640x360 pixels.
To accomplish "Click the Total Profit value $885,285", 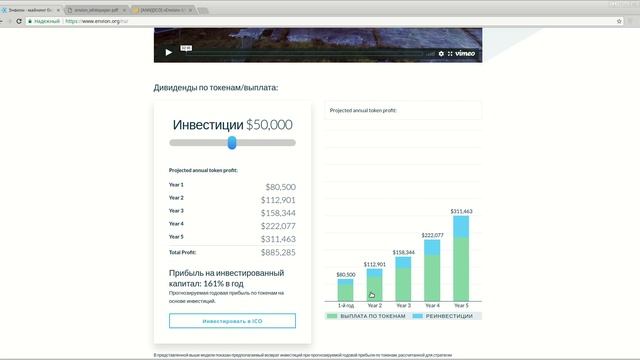I will [278, 252].
